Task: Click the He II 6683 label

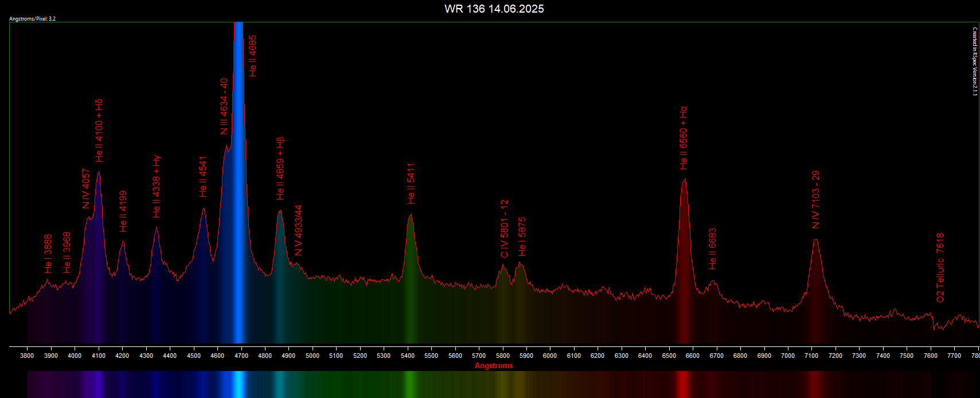Action: pos(713,249)
